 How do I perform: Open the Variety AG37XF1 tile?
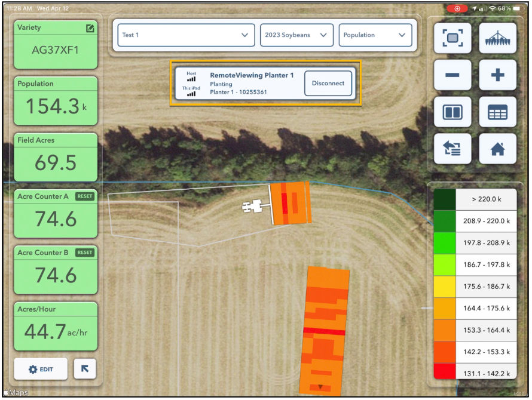pos(56,44)
